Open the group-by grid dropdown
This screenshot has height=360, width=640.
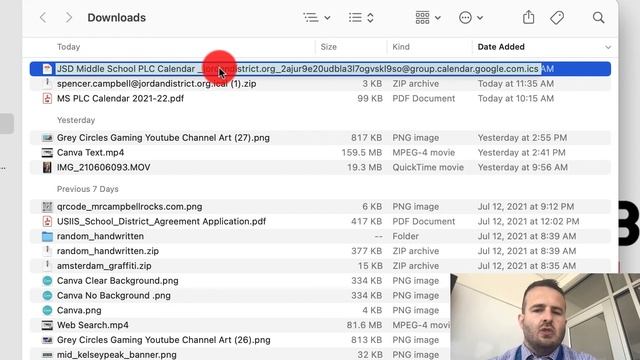(428, 18)
